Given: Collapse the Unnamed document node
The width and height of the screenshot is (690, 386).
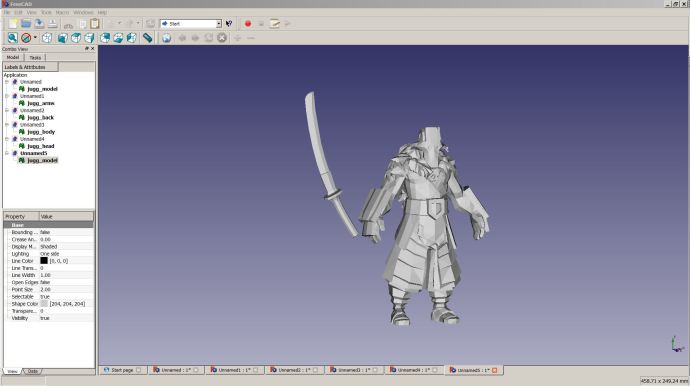Looking at the screenshot, I should point(7,82).
